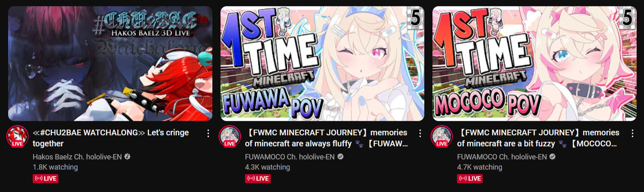
Task: Click verified checkmark under MOCOCO video
Action: 553,156
